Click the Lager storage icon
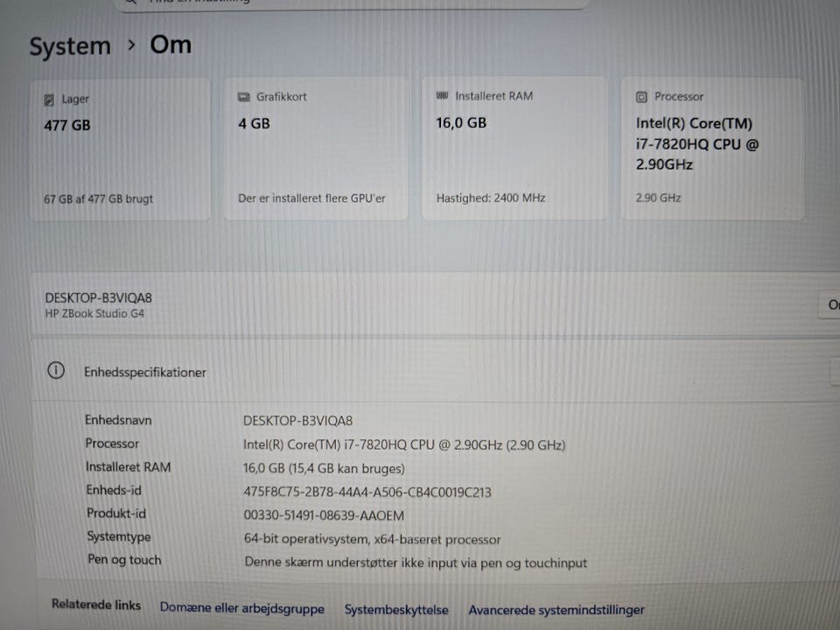The image size is (840, 630). point(49,100)
